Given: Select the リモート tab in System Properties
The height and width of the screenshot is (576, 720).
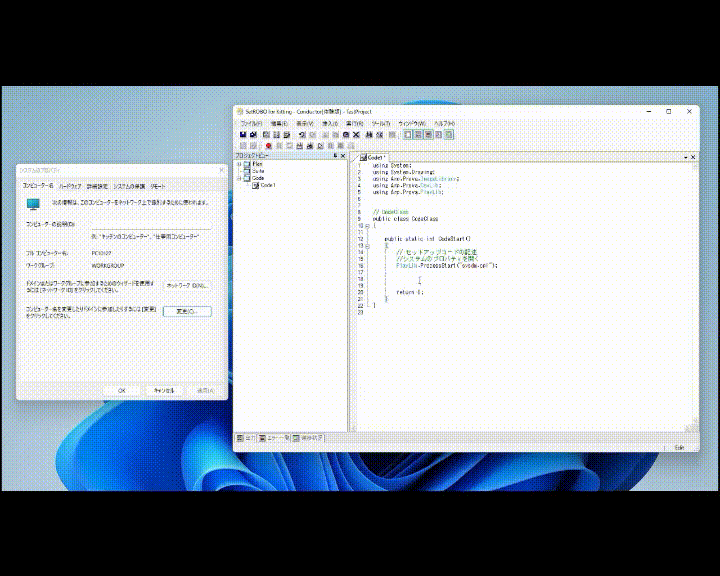Looking at the screenshot, I should pyautogui.click(x=158, y=186).
